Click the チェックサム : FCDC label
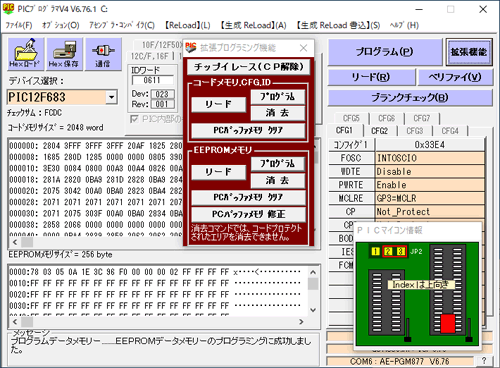 click(35, 113)
